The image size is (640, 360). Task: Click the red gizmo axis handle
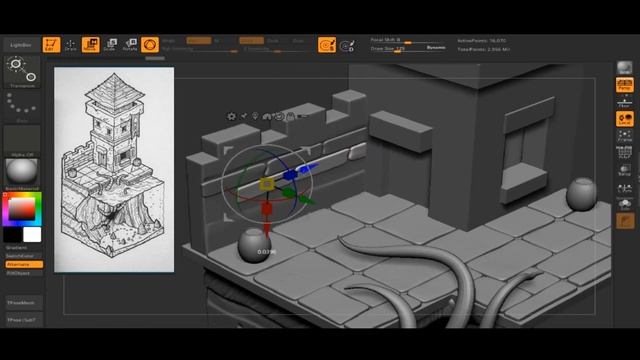coord(267,209)
